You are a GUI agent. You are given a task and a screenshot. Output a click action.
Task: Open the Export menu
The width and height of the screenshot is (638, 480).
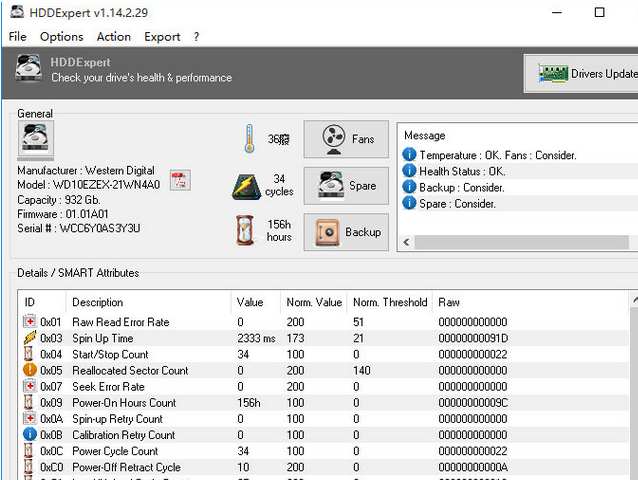[x=162, y=37]
